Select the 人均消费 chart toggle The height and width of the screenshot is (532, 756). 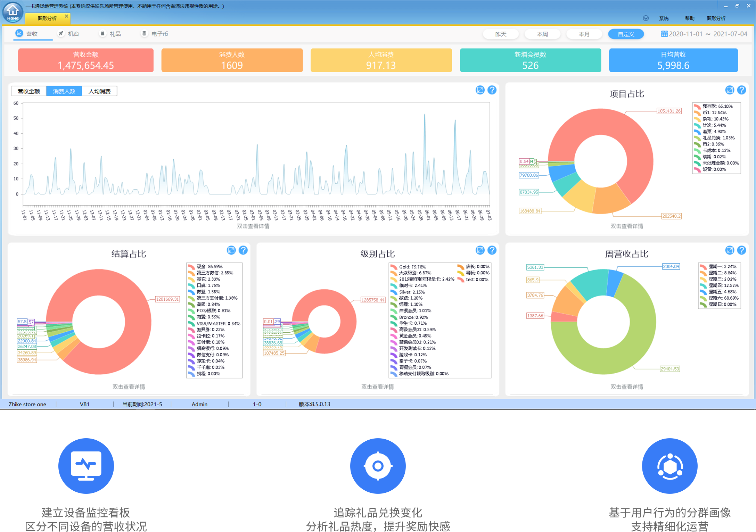tap(99, 91)
